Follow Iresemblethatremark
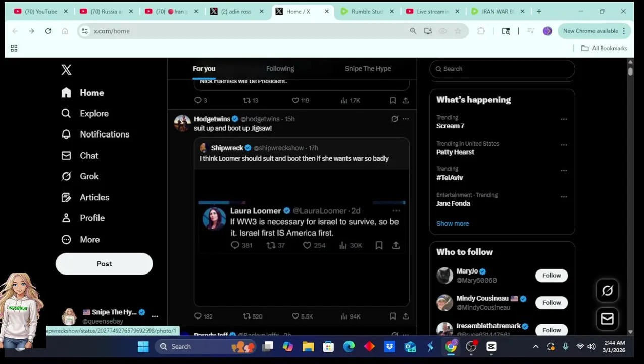 click(552, 330)
